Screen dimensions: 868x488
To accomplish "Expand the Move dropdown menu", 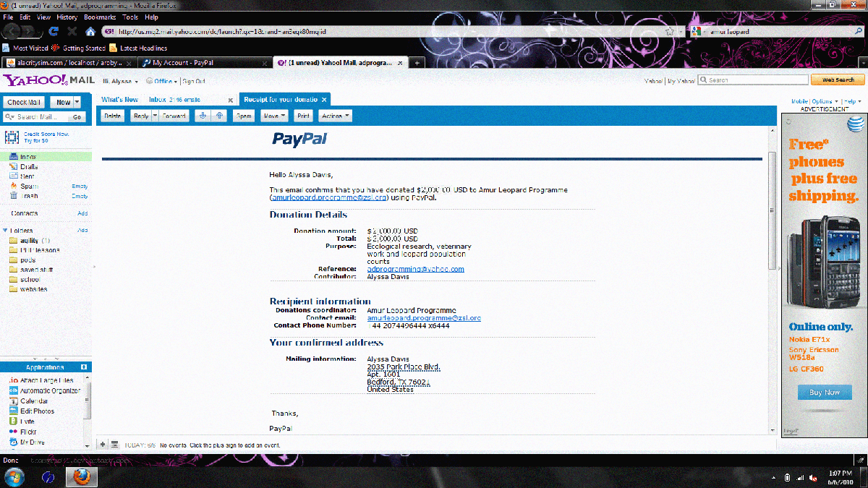I will point(274,116).
